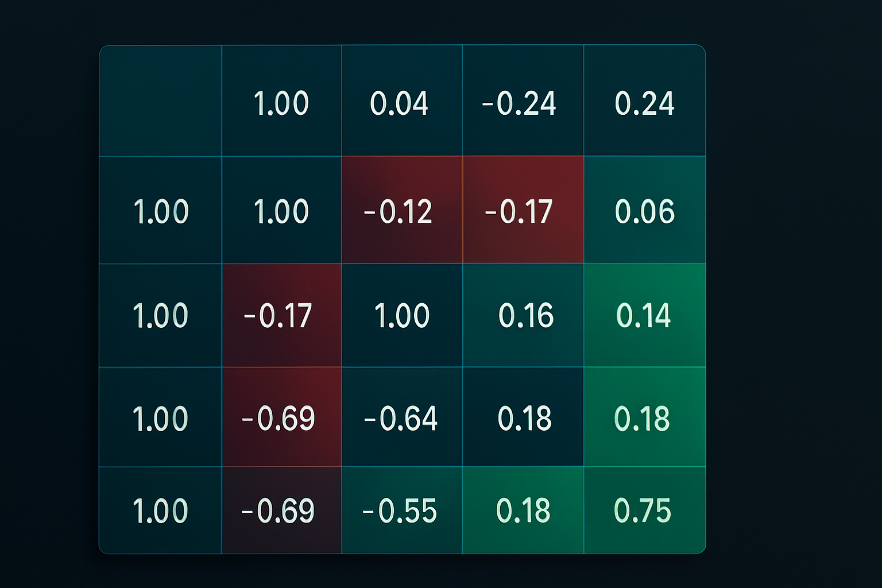882x588 pixels.
Task: Select the -0.24 cell in the heatmap
Action: (520, 103)
